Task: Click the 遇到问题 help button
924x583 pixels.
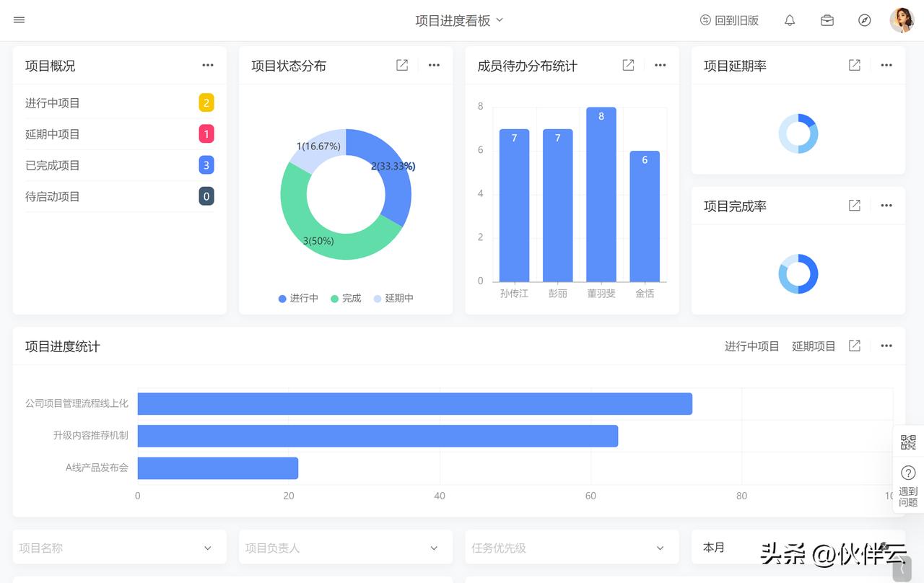Action: pyautogui.click(x=908, y=486)
